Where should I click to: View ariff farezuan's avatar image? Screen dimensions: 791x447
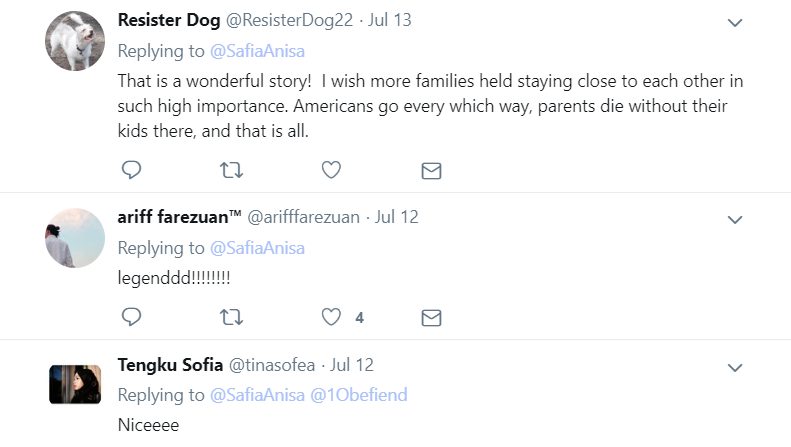click(76, 238)
